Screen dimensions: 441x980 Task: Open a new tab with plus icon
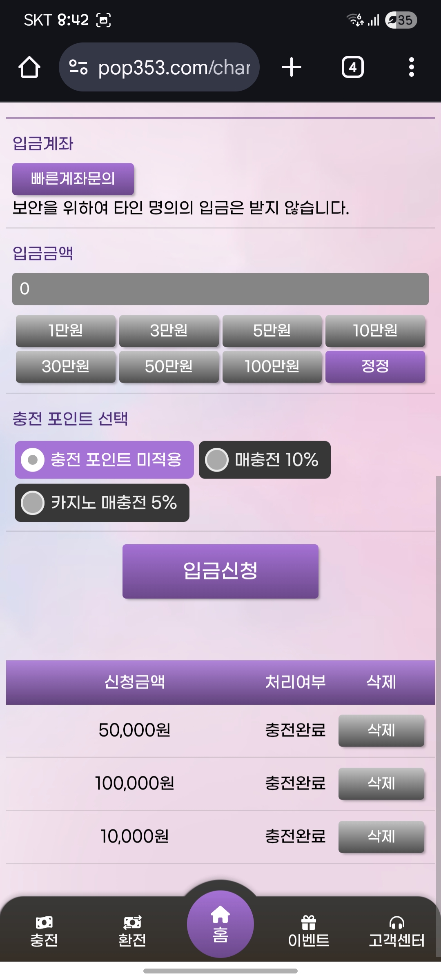click(292, 67)
